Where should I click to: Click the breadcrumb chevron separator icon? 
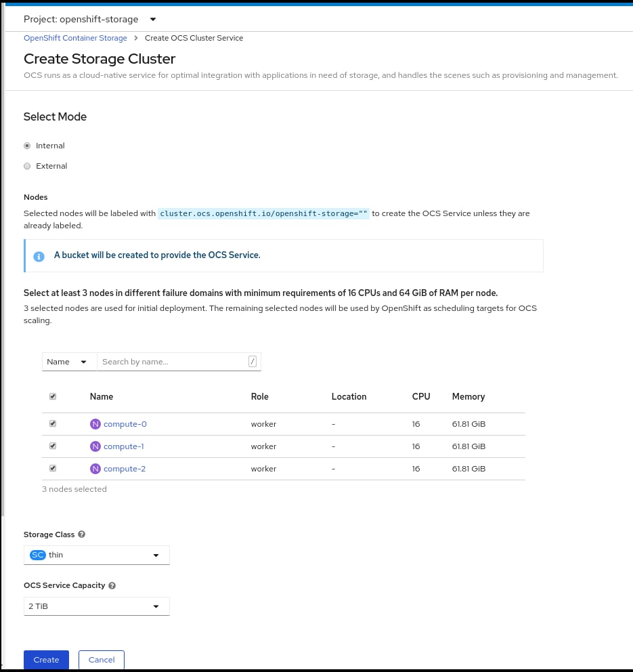pyautogui.click(x=136, y=38)
